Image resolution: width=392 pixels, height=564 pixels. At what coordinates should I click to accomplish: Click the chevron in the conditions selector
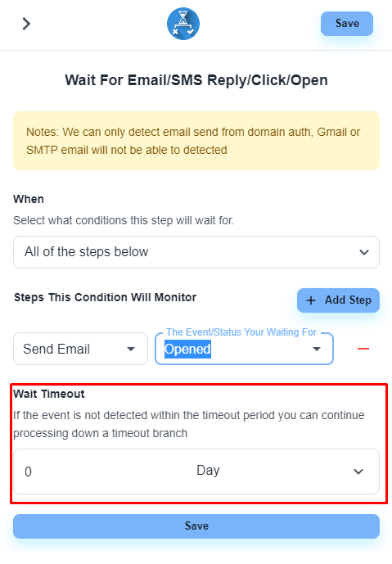364,252
